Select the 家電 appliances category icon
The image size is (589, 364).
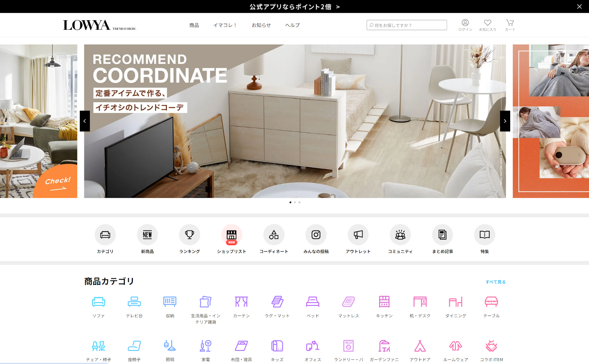(205, 346)
